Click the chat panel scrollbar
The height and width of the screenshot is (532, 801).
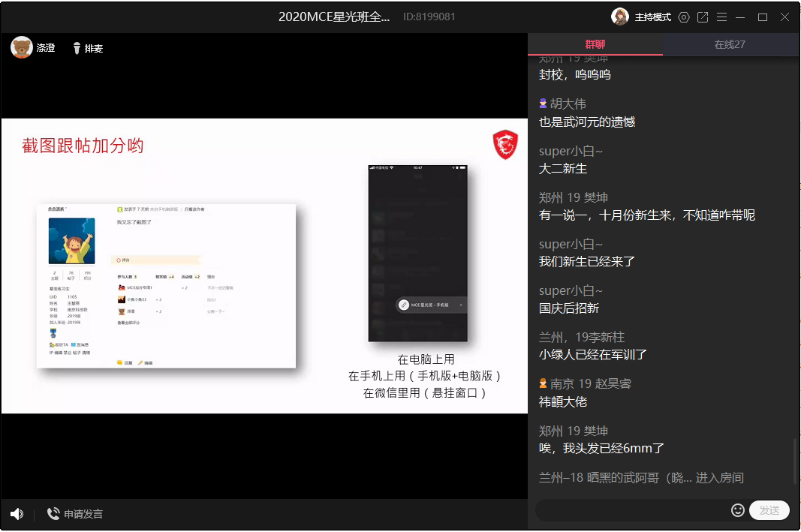pyautogui.click(x=795, y=459)
